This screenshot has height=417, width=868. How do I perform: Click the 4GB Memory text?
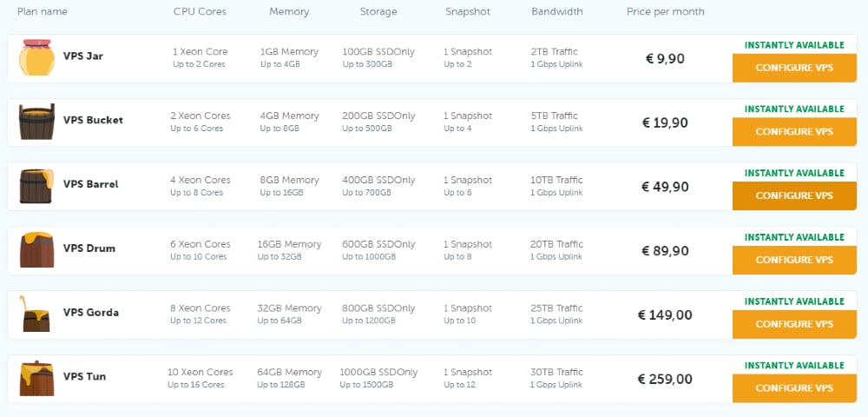290,116
